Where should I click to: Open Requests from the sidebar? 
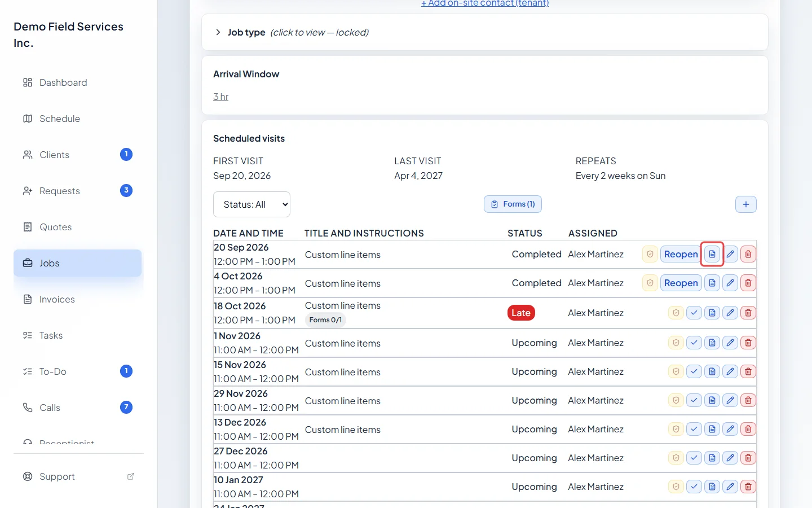tap(78, 191)
